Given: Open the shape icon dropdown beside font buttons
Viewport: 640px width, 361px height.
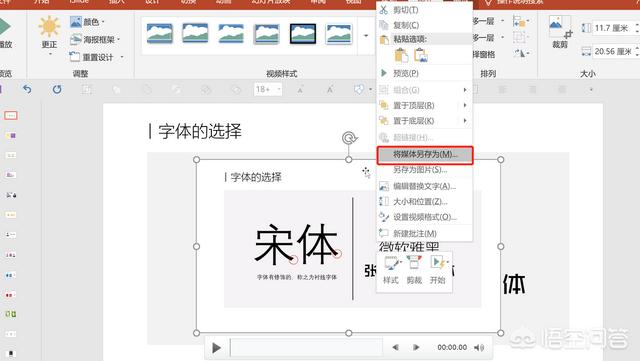Looking at the screenshot, I should pyautogui.click(x=362, y=89).
